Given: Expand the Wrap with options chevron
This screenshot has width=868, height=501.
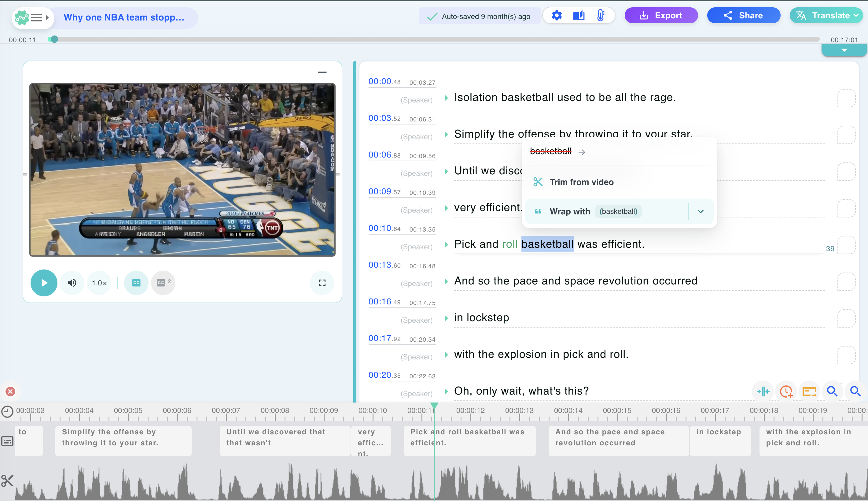Looking at the screenshot, I should [x=701, y=211].
